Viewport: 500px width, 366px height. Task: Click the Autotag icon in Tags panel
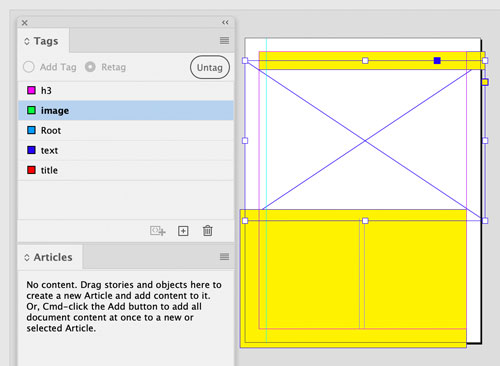pos(157,231)
